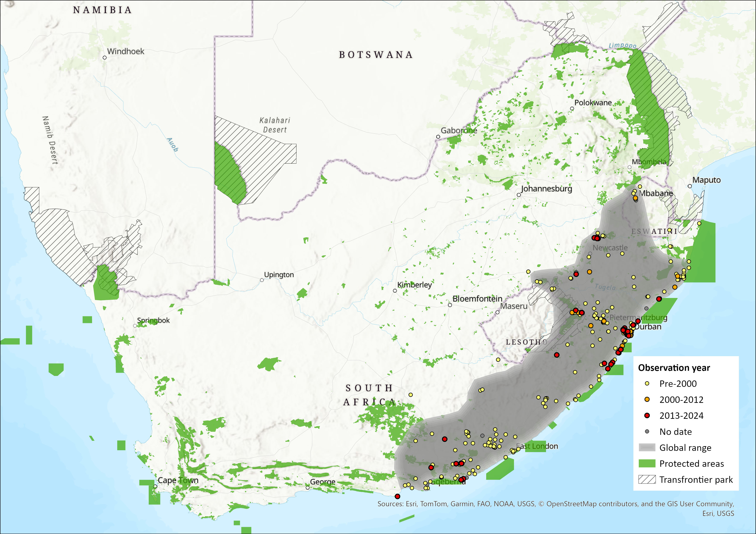Viewport: 756px width, 534px height.
Task: Click the Polokwane city marker circle
Action: coord(572,109)
